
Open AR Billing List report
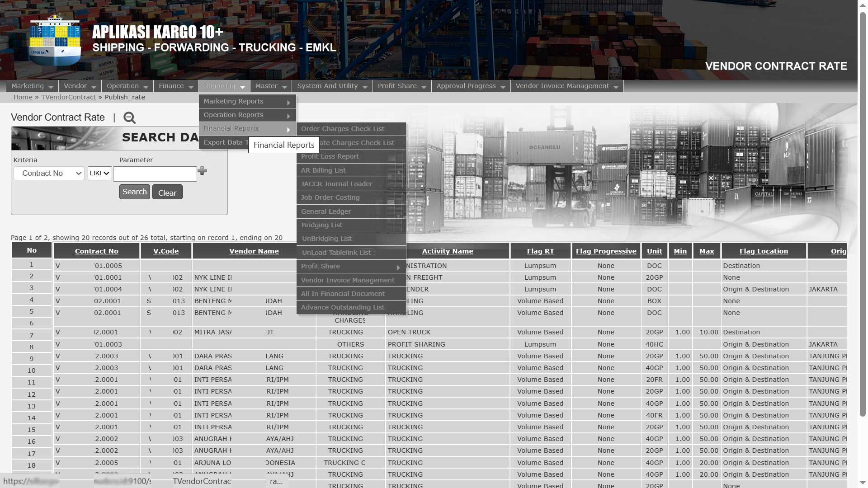[x=323, y=170]
